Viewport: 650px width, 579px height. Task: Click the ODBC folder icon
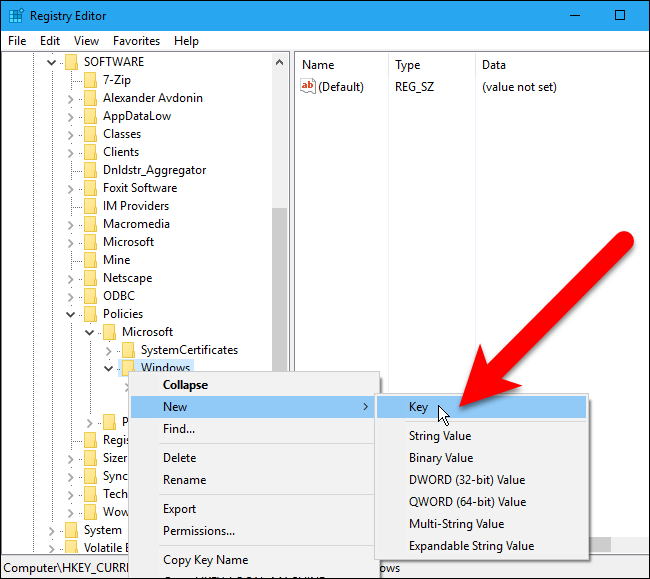click(90, 296)
